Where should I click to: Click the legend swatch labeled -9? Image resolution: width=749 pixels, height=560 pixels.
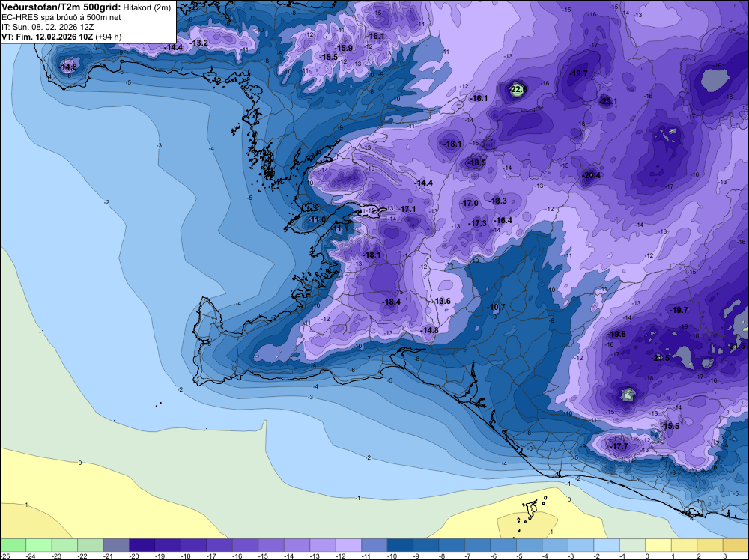pos(425,545)
